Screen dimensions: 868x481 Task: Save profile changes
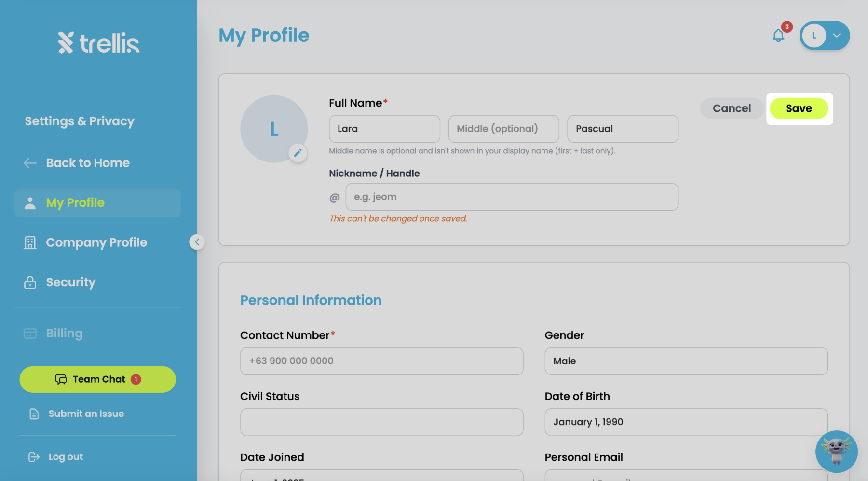coord(799,108)
